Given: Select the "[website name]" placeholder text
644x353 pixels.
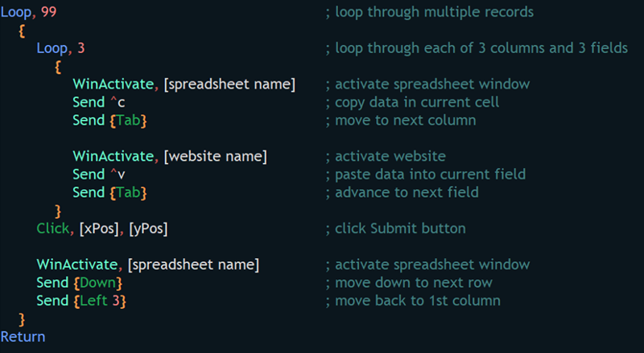Looking at the screenshot, I should pos(215,156).
